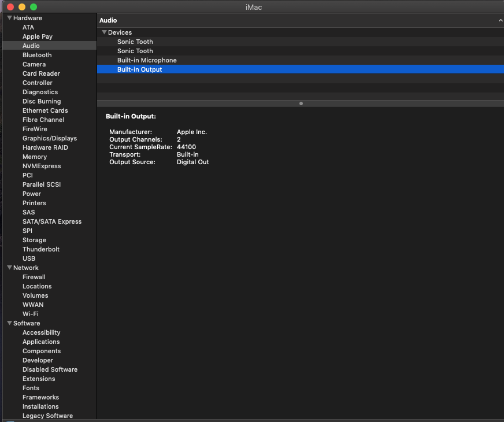The image size is (504, 422).
Task: Open Apple Pay hardware info
Action: pyautogui.click(x=38, y=36)
